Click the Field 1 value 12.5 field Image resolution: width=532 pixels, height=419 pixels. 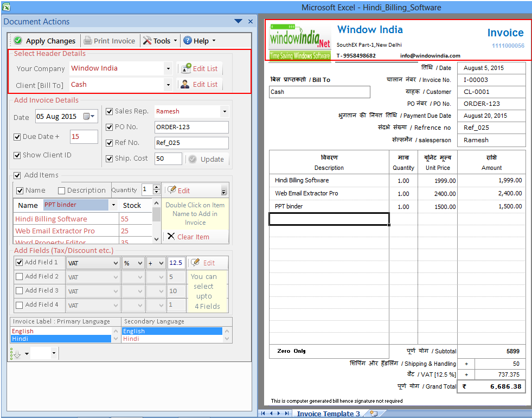point(176,263)
